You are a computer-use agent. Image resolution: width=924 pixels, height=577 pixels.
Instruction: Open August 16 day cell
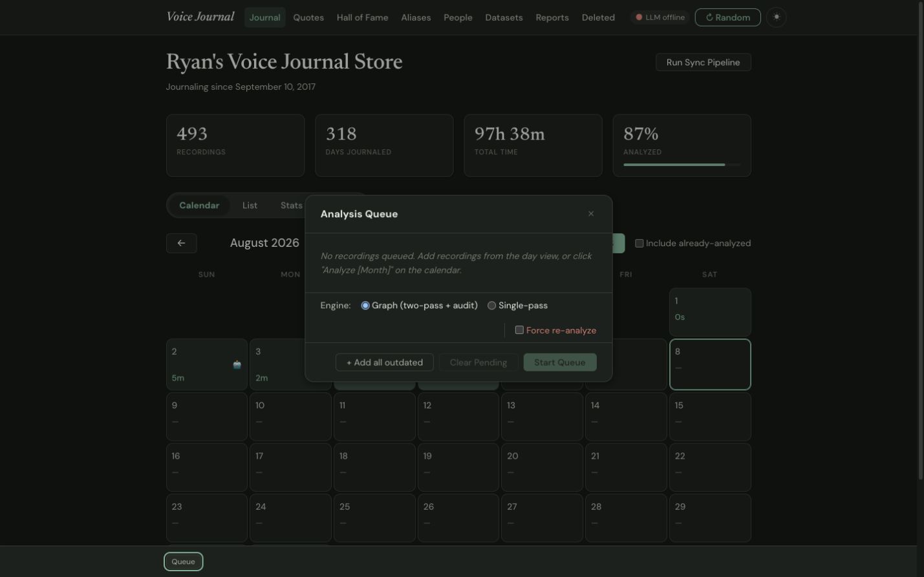coord(207,467)
